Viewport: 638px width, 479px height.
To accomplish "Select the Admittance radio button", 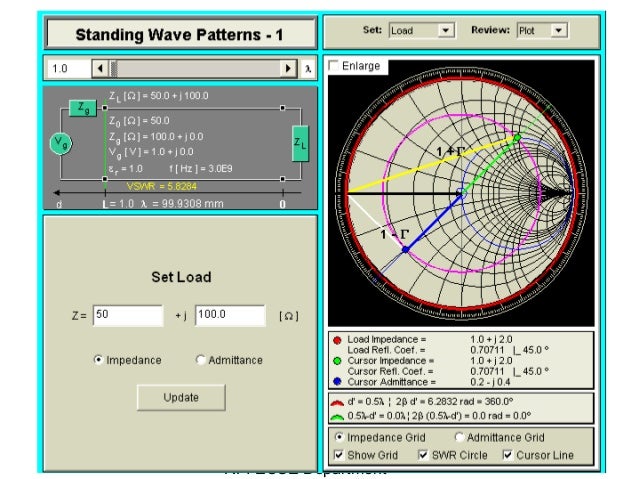I will 200,360.
